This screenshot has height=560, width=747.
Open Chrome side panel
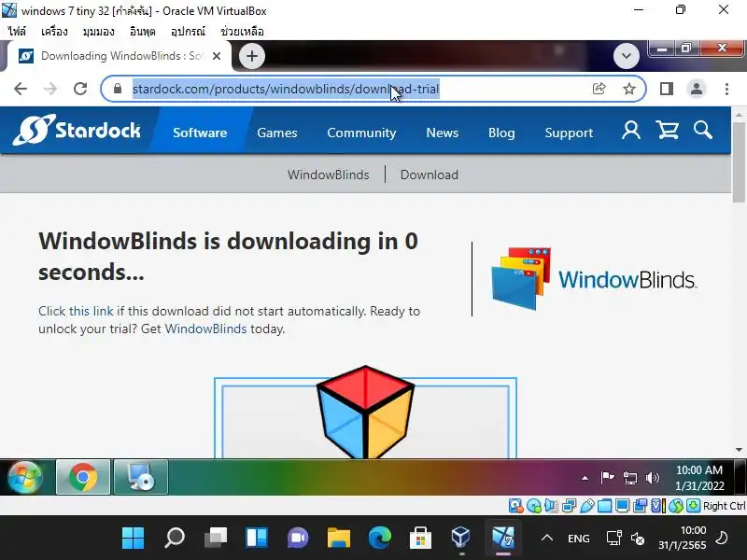pyautogui.click(x=667, y=89)
